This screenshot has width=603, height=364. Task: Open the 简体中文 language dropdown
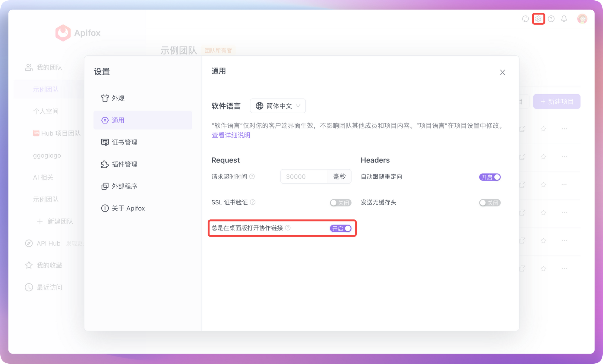[x=278, y=106]
